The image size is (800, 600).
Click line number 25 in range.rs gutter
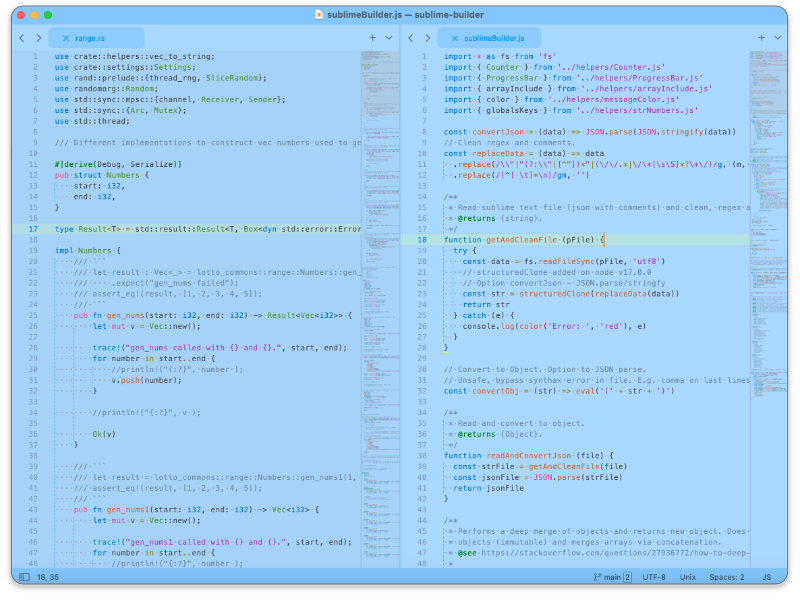pyautogui.click(x=33, y=315)
